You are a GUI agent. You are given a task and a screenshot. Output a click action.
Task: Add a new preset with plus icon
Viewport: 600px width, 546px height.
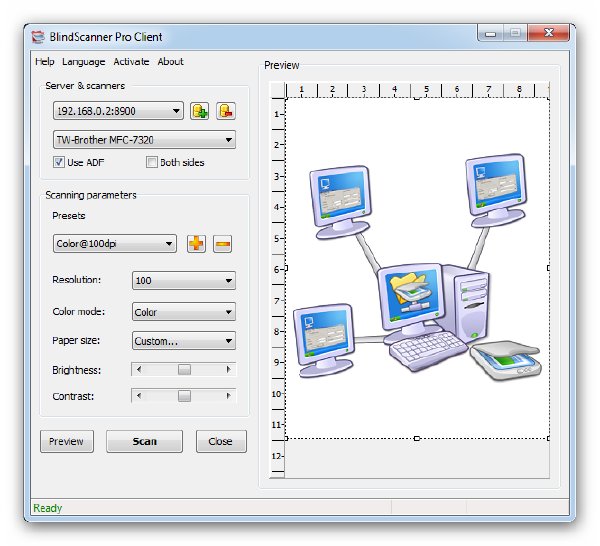tap(196, 244)
